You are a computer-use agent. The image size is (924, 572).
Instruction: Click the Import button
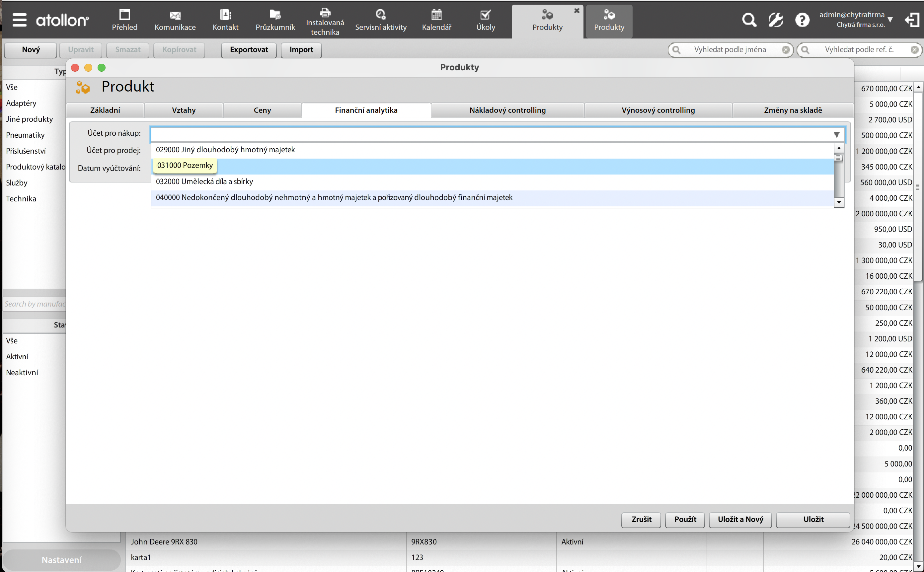click(301, 49)
